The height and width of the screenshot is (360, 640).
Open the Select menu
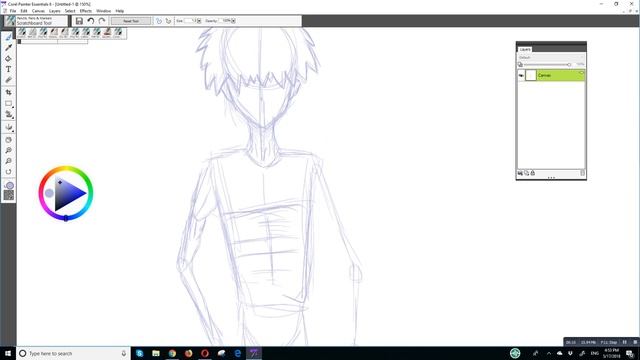(x=70, y=11)
